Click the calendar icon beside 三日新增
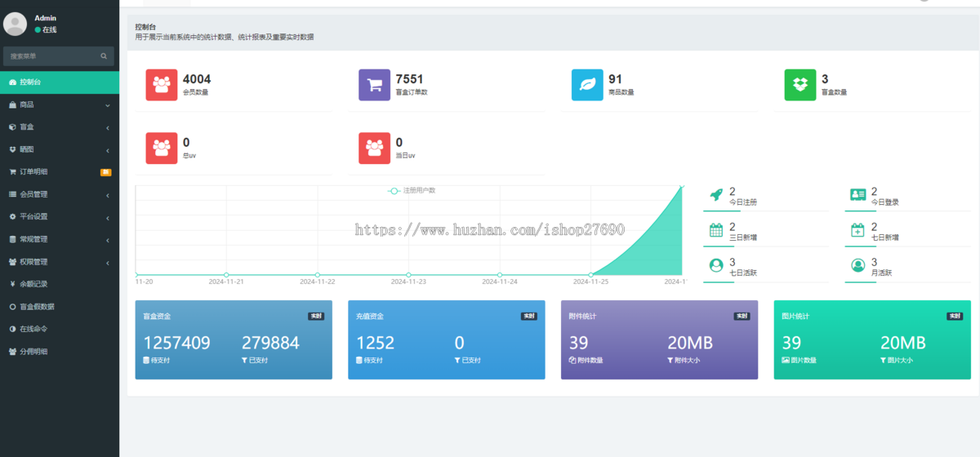This screenshot has height=457, width=980. coord(716,230)
